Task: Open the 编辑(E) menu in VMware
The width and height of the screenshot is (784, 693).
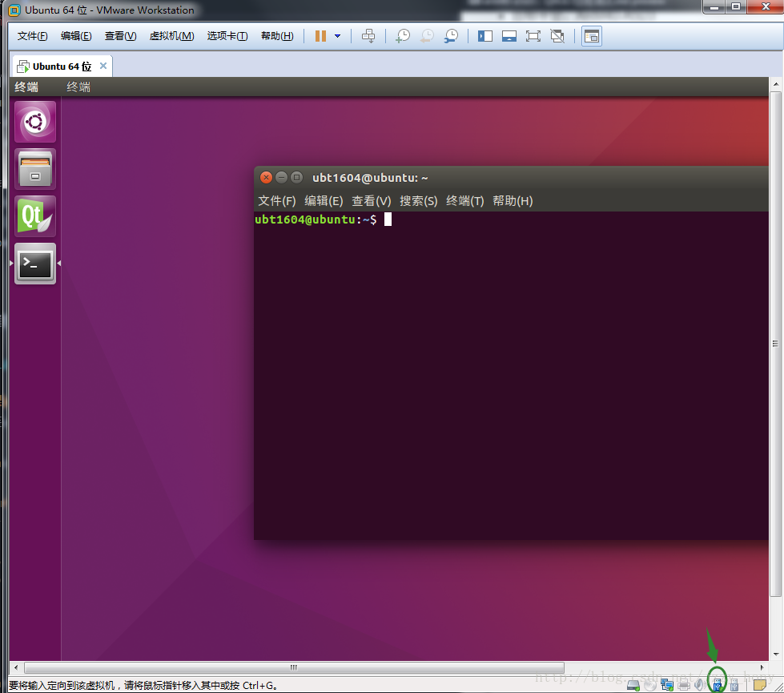Action: click(76, 36)
